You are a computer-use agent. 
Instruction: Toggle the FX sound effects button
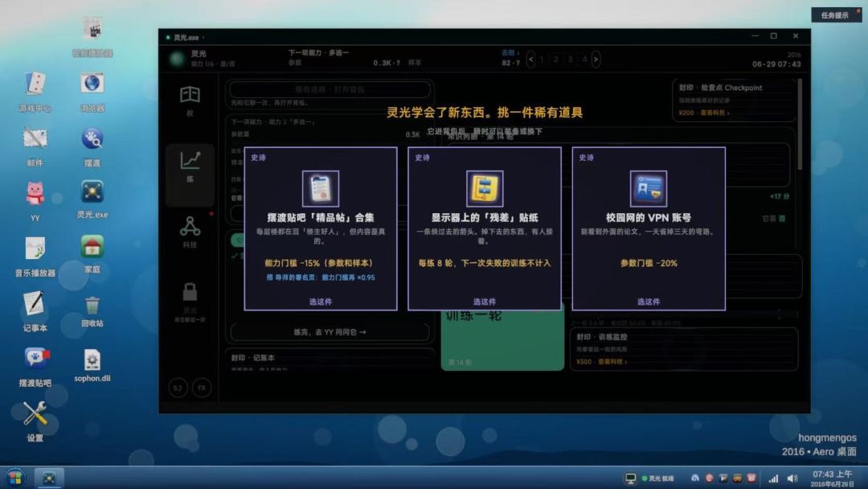click(x=202, y=388)
